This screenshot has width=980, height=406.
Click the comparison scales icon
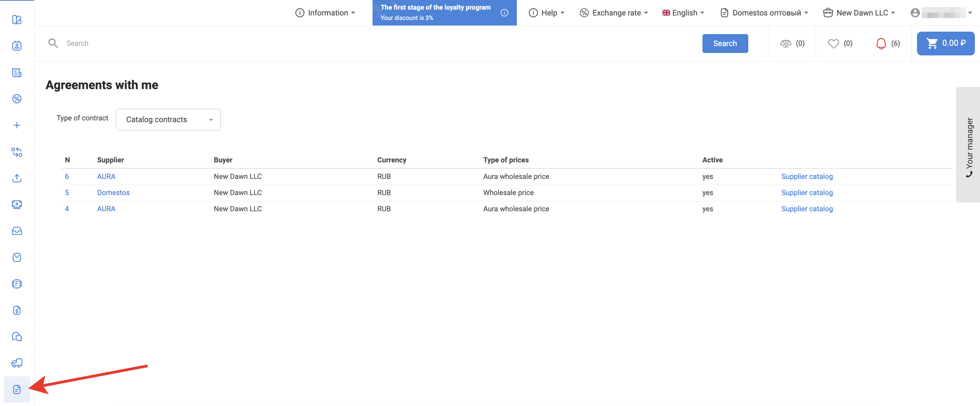pos(785,43)
